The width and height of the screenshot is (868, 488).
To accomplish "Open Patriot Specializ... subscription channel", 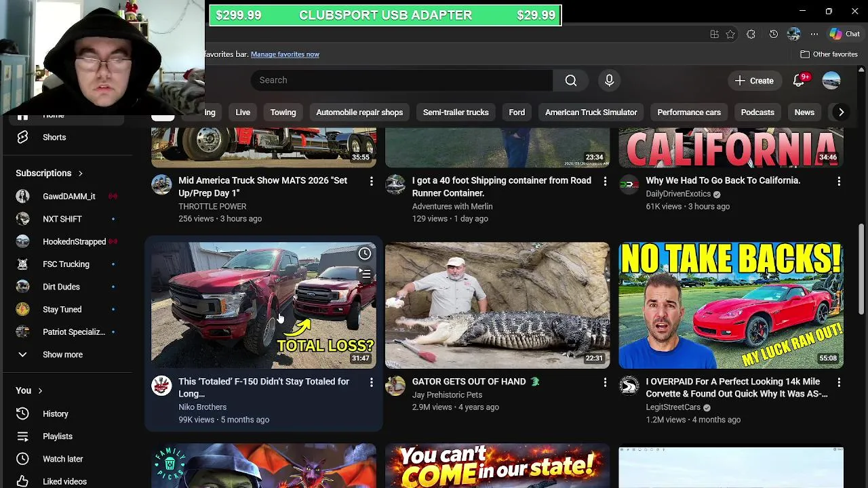I will (66, 332).
